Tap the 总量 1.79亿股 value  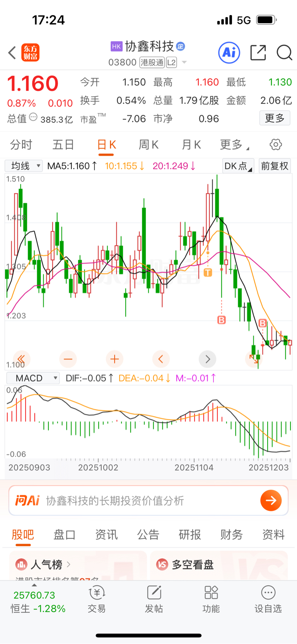[x=199, y=100]
